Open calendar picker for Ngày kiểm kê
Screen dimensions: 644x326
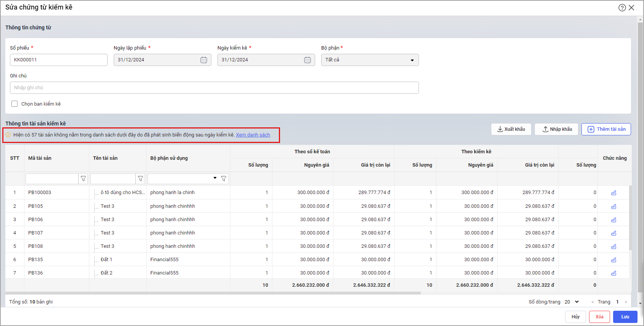tap(308, 60)
